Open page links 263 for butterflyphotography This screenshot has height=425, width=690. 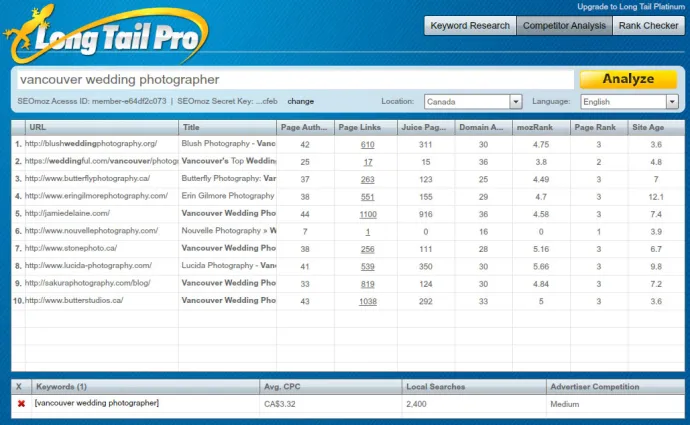pos(367,179)
